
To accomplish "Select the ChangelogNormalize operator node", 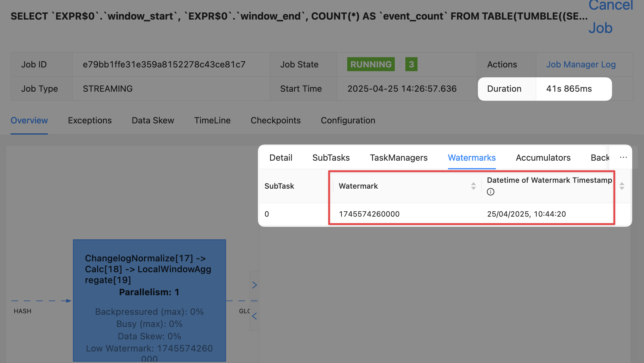I will pyautogui.click(x=149, y=300).
